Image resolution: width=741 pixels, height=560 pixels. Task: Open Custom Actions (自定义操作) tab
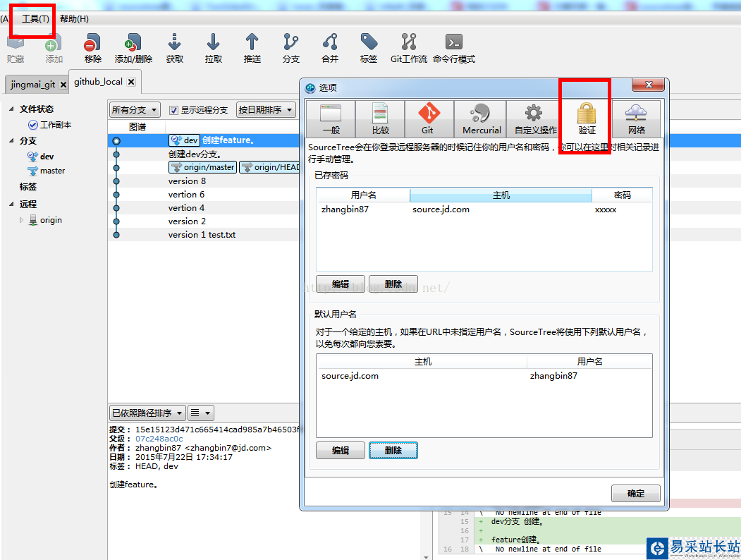535,118
